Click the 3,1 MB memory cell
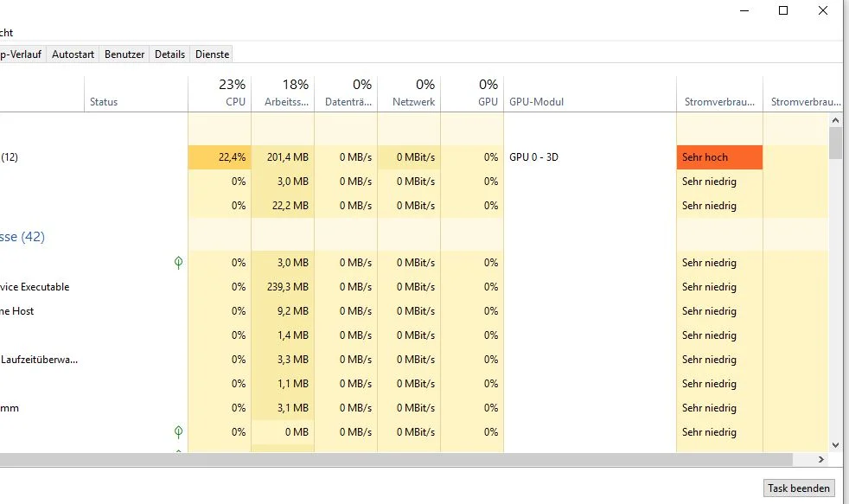 pos(283,408)
